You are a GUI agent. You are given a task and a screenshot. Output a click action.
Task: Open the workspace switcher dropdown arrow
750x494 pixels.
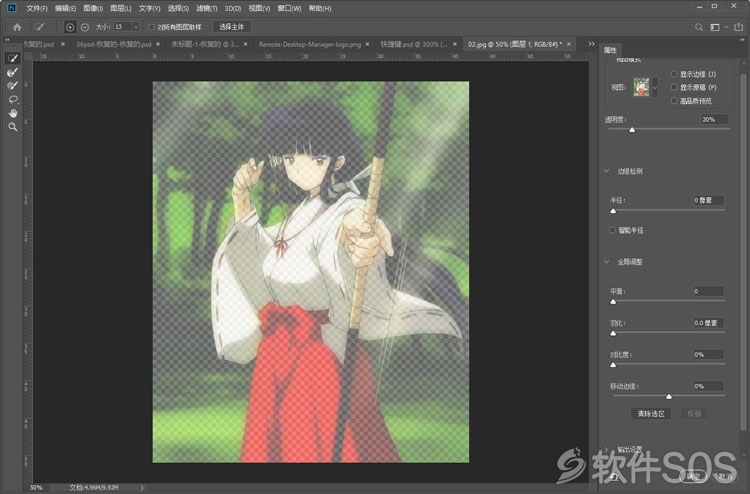pos(726,27)
